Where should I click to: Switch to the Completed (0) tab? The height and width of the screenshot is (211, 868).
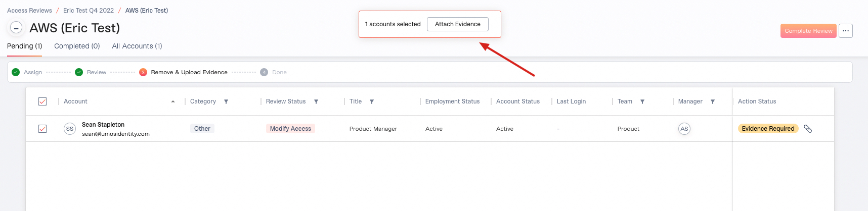(x=77, y=46)
